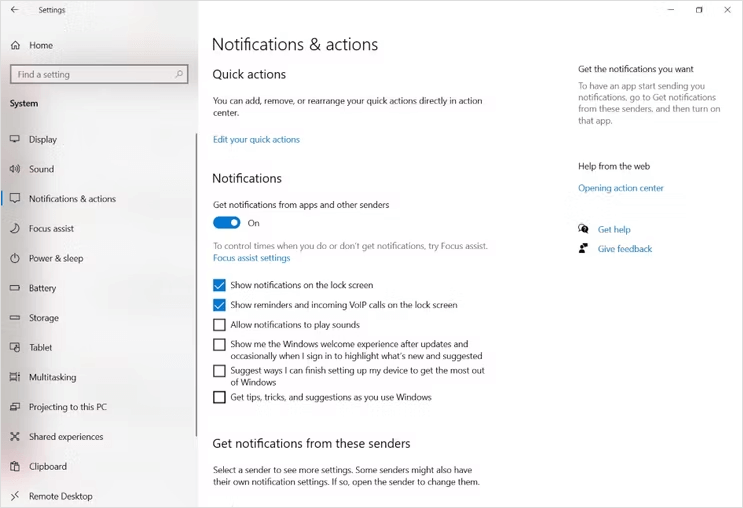Click the Notifications & actions sidebar icon
743x508 pixels.
[15, 199]
